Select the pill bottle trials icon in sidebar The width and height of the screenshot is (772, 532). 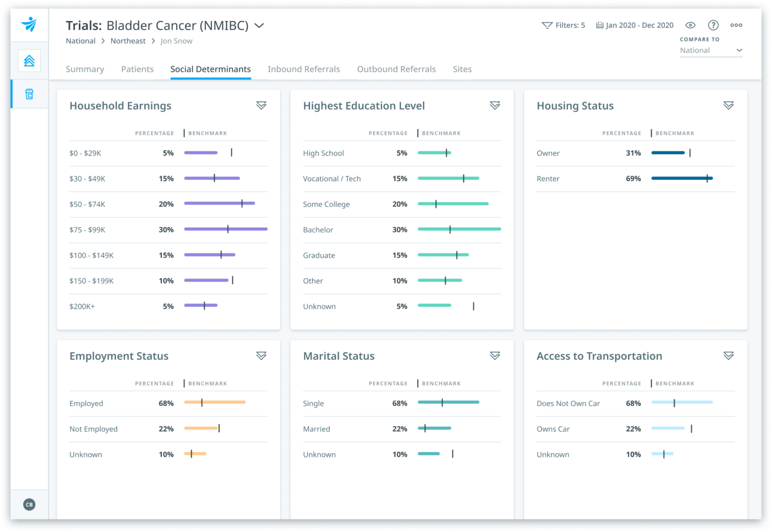pyautogui.click(x=29, y=94)
